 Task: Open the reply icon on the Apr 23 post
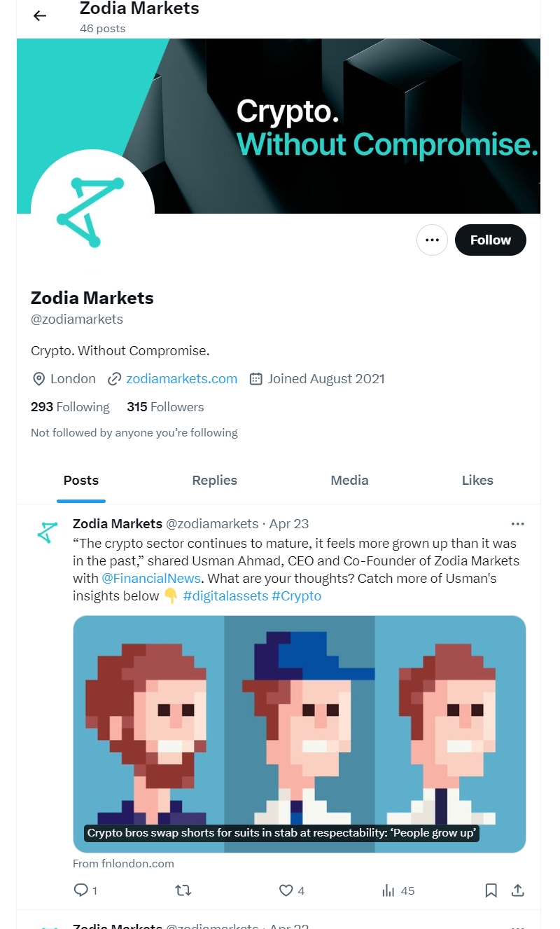pyautogui.click(x=80, y=890)
